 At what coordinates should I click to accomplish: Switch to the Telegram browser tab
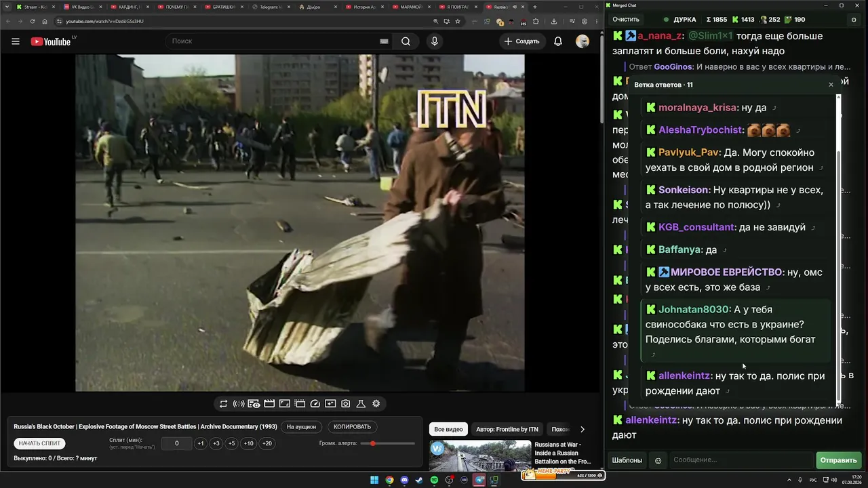click(x=273, y=7)
